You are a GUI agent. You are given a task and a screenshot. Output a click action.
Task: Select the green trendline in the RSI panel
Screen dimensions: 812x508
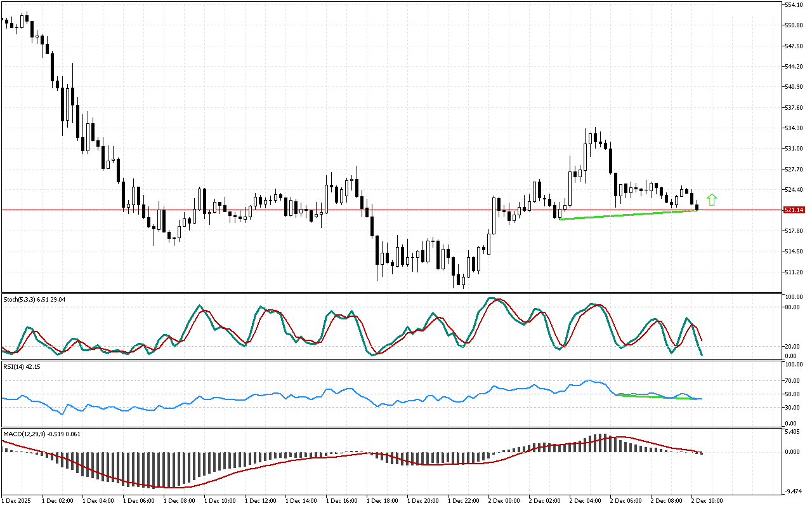tap(653, 397)
